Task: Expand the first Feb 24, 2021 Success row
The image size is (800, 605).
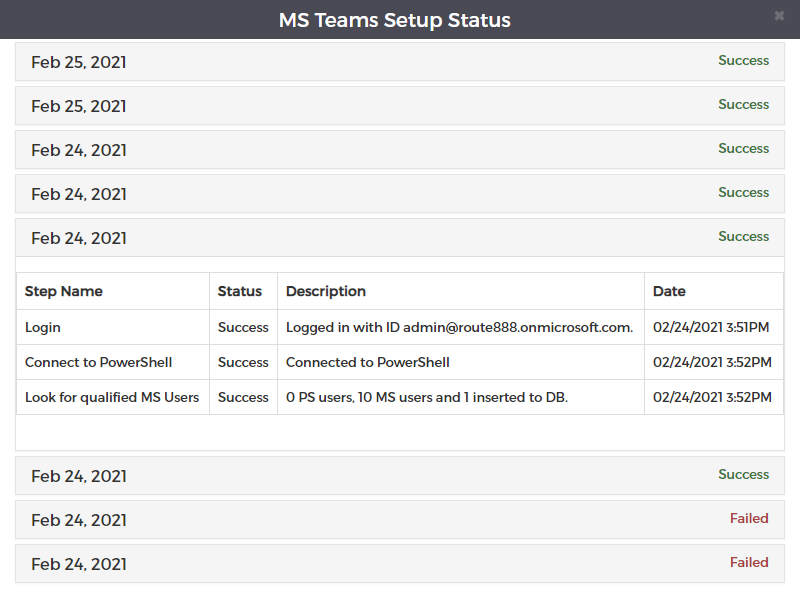Action: click(399, 149)
